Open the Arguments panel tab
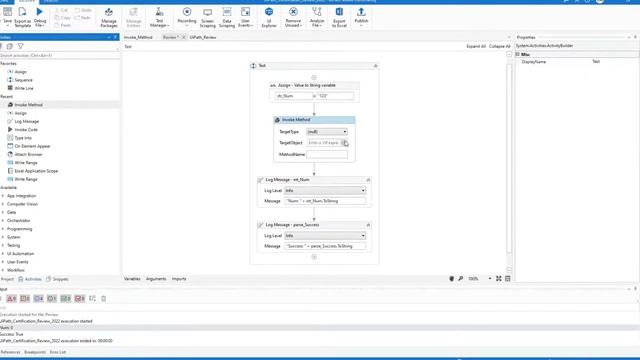The image size is (640, 360). [156, 279]
